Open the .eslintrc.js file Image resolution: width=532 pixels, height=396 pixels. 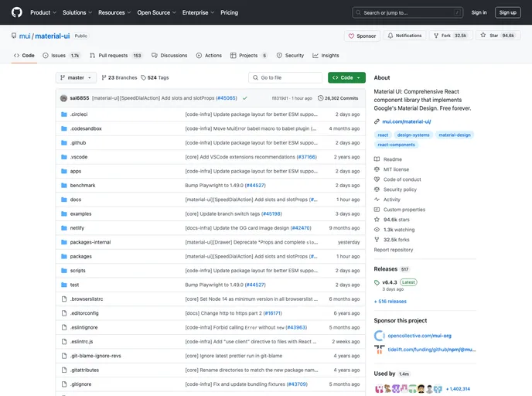point(81,341)
